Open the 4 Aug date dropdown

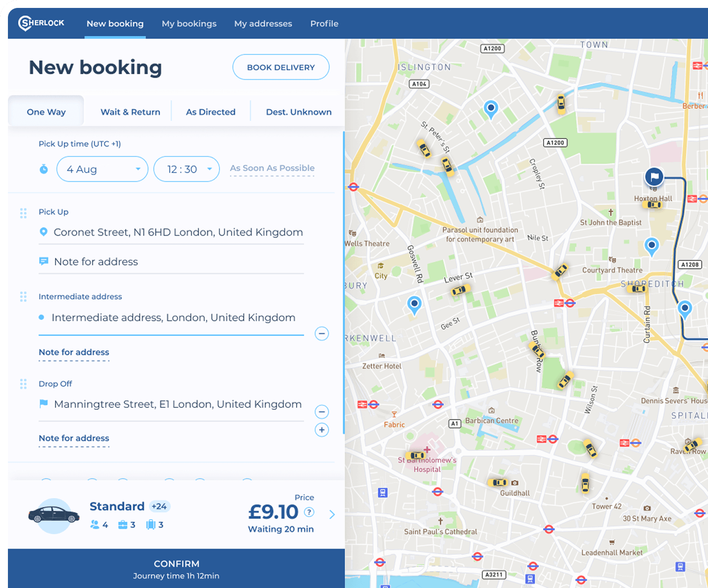pos(102,169)
